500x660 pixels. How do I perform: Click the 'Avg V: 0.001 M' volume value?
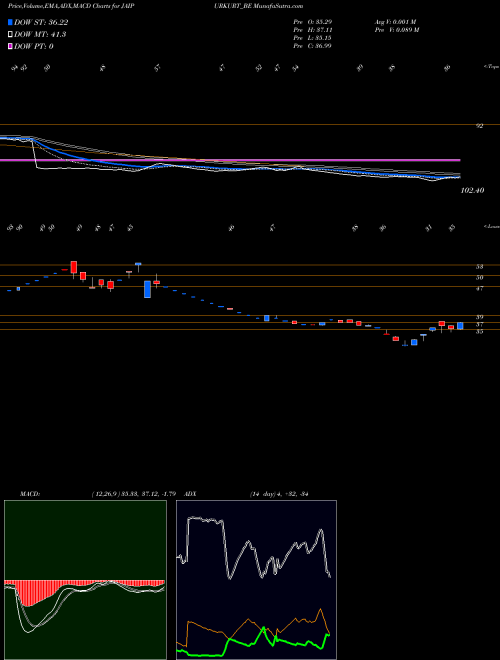pos(395,21)
